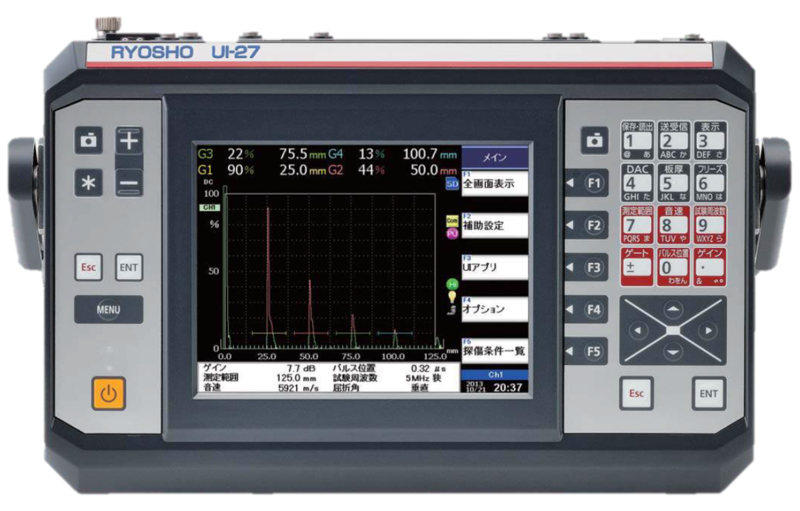
Task: Tap key 5 labeled 板厚
Action: (673, 183)
